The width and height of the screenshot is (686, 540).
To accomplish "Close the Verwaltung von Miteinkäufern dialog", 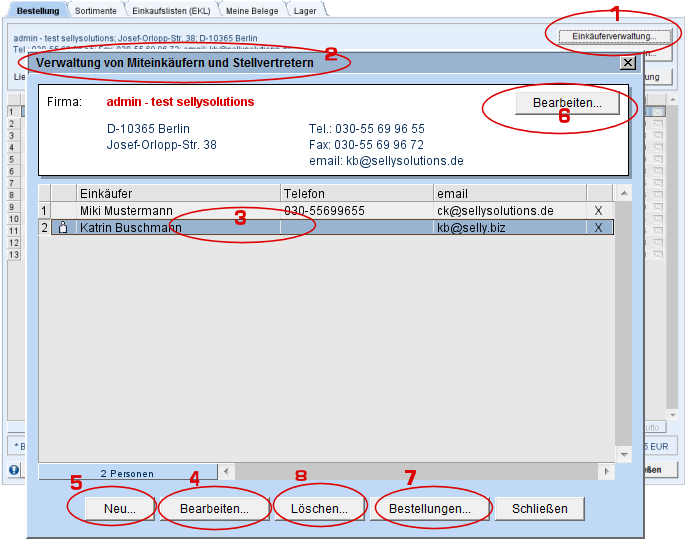I will tap(628, 63).
